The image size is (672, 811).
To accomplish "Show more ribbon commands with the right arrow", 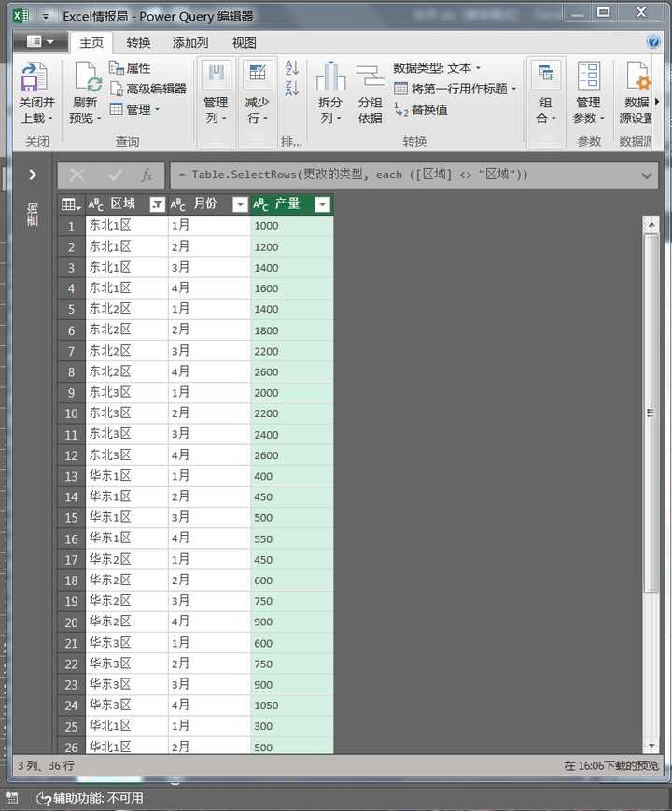I will tap(657, 102).
